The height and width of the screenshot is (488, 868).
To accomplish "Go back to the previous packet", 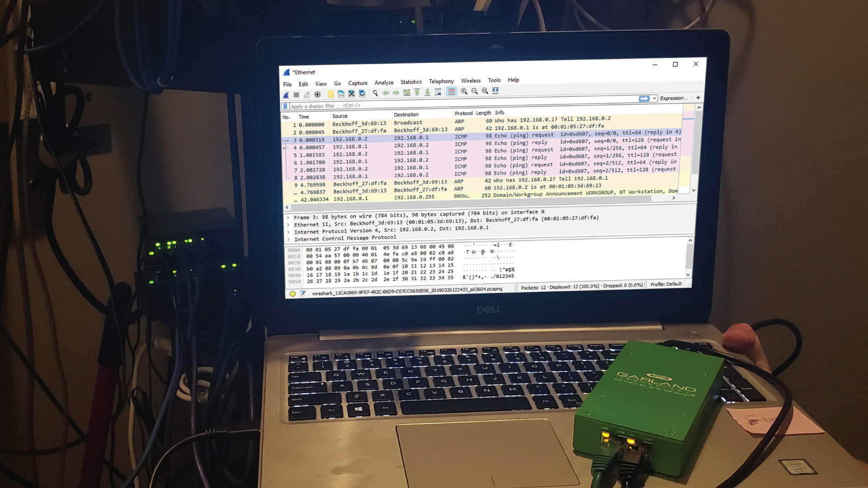I will coord(386,93).
